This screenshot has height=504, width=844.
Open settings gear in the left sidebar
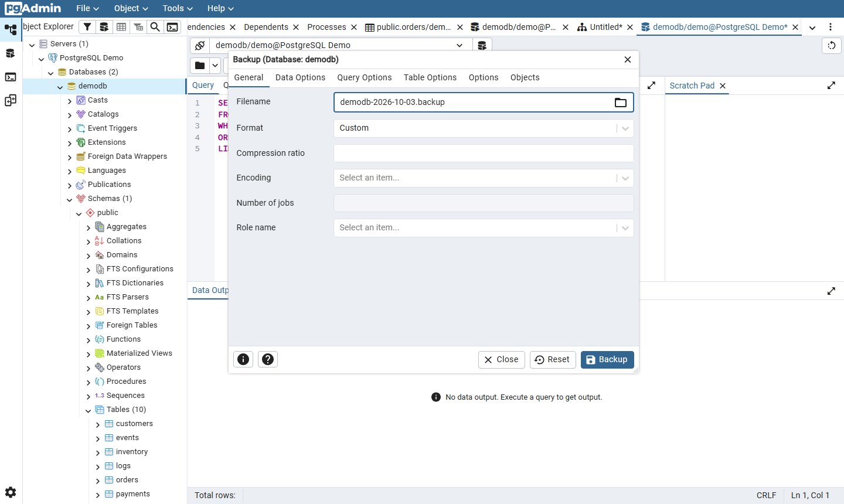[11, 492]
